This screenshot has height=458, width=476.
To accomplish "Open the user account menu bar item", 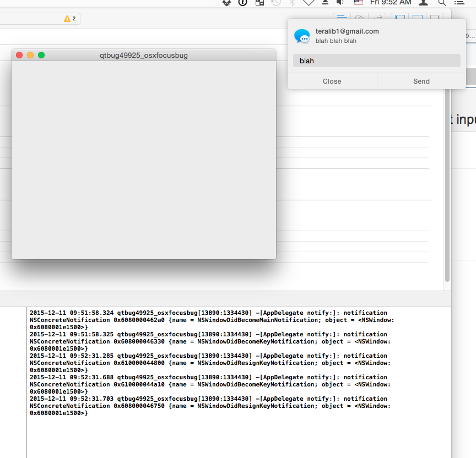I will pyautogui.click(x=423, y=2).
